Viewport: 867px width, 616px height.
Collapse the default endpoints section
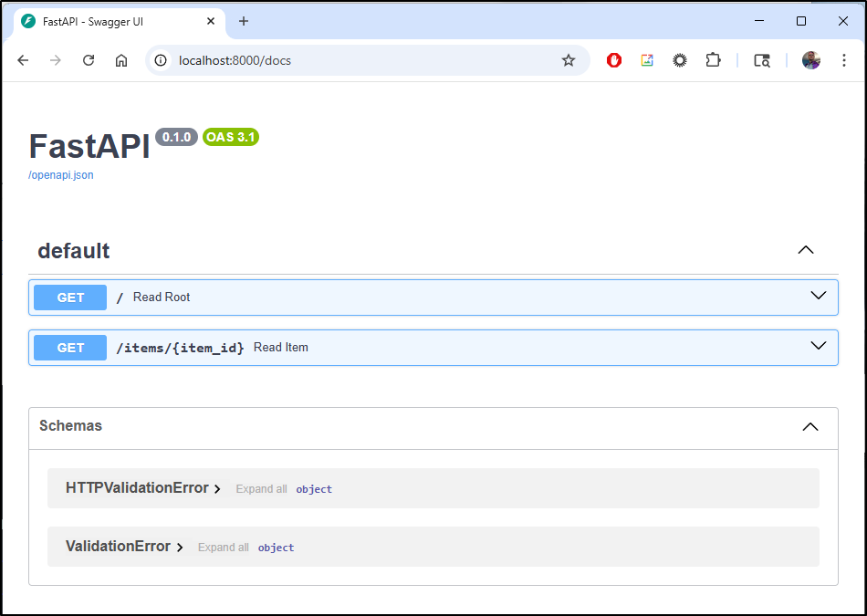(805, 249)
